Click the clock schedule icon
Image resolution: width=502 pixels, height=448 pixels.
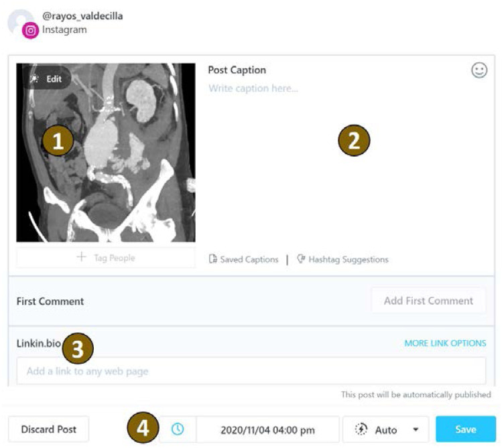178,429
